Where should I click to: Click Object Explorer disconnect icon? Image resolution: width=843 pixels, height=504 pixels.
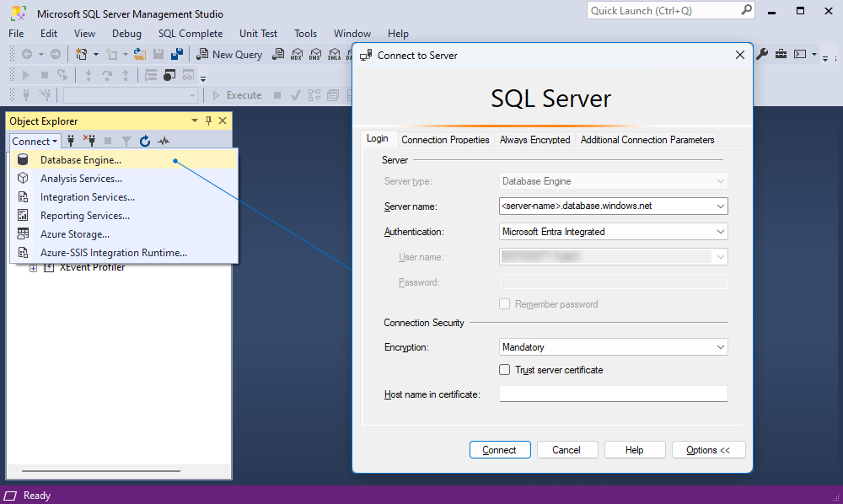[89, 141]
